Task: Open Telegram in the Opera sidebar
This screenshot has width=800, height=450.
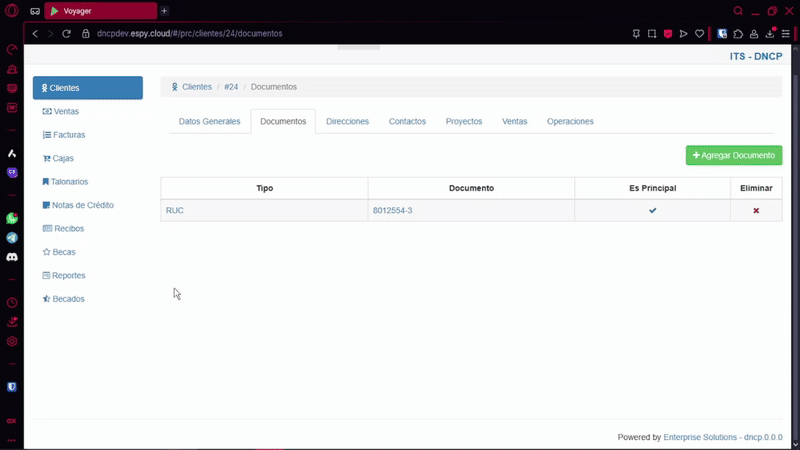Action: pos(12,238)
